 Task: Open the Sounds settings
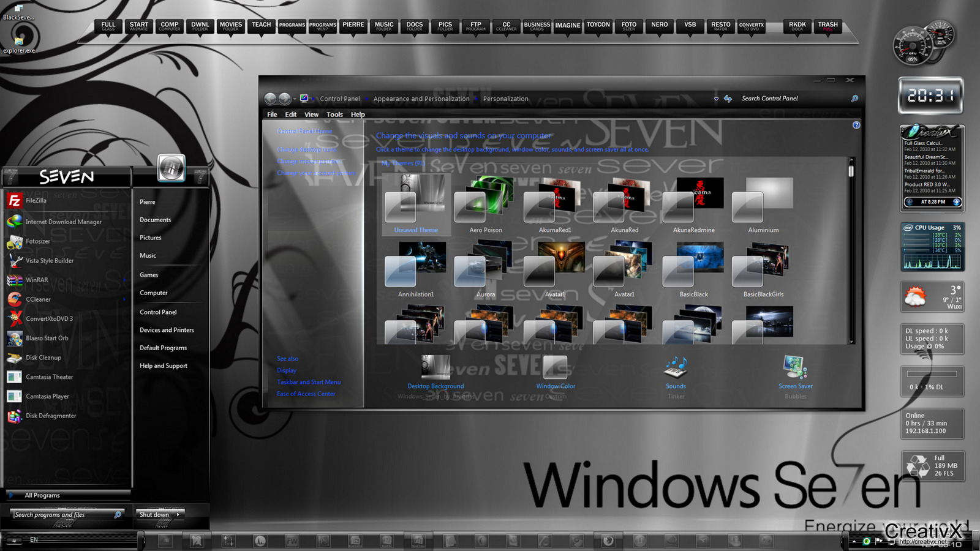676,373
